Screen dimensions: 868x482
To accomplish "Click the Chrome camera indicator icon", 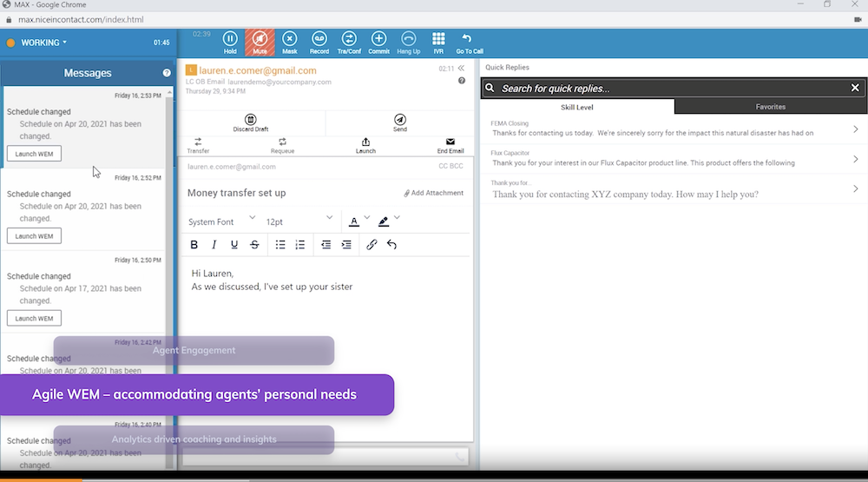I will tap(858, 19).
